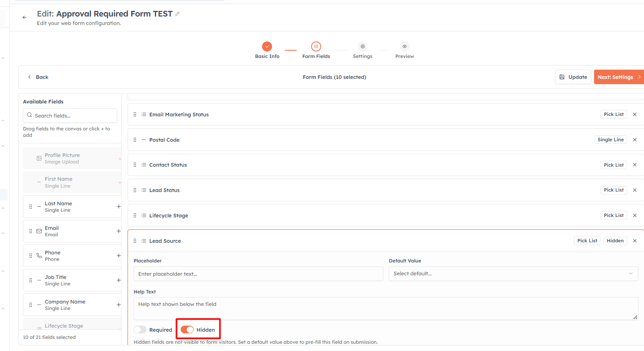Image resolution: width=644 pixels, height=351 pixels.
Task: Remove the Lead Source field
Action: [x=635, y=241]
